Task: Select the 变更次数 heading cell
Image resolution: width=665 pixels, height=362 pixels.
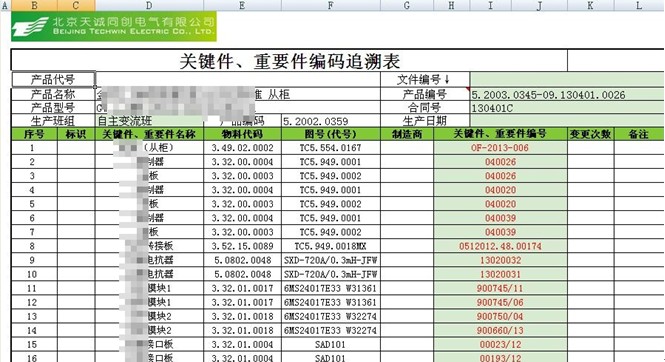Action: click(590, 134)
